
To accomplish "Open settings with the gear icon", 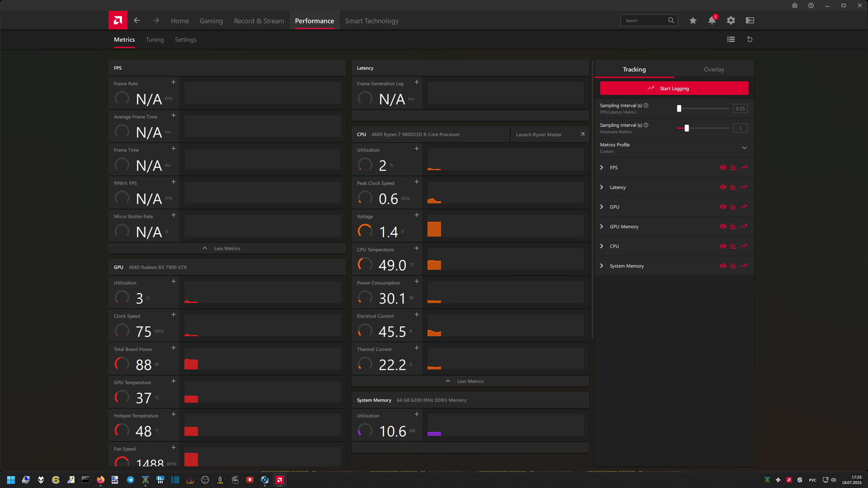I will (x=731, y=21).
